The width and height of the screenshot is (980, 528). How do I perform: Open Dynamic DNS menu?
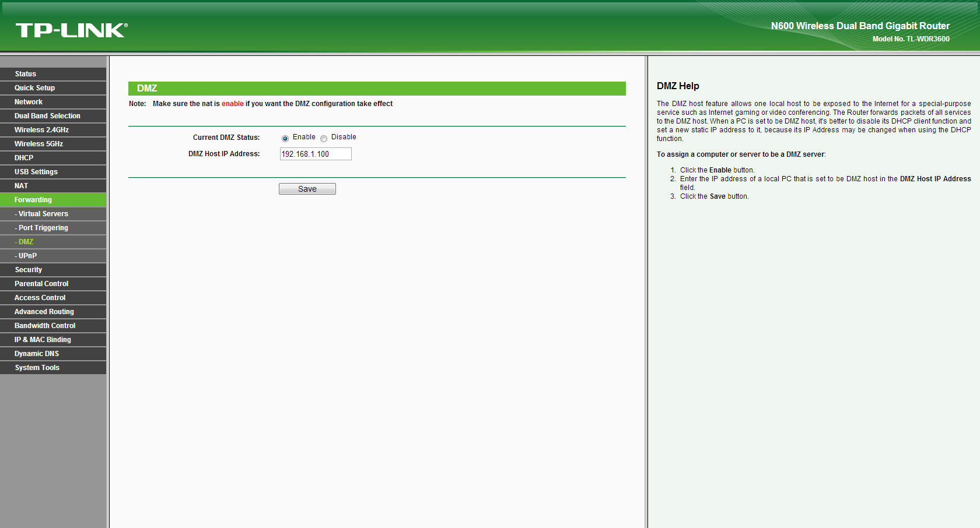[x=53, y=354]
